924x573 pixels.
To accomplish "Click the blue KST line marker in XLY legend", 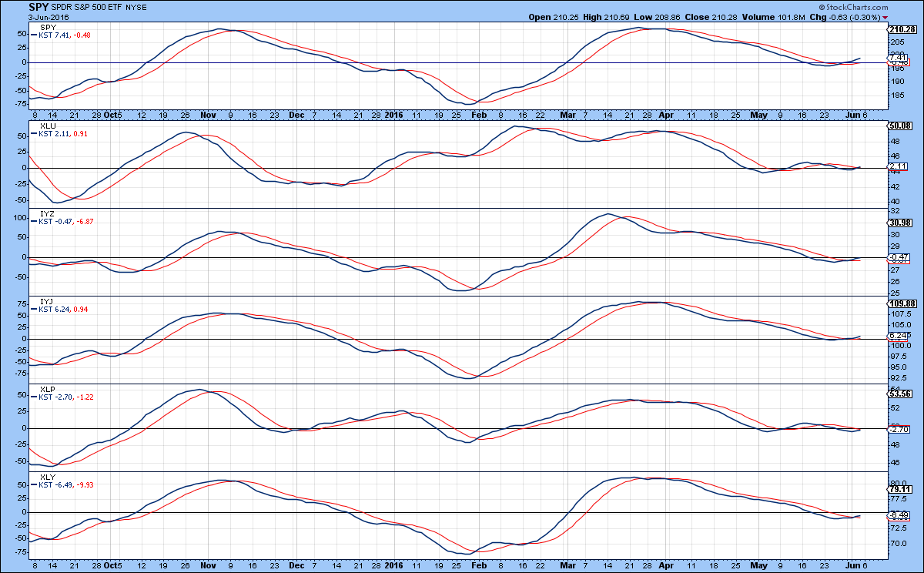I will (x=34, y=485).
